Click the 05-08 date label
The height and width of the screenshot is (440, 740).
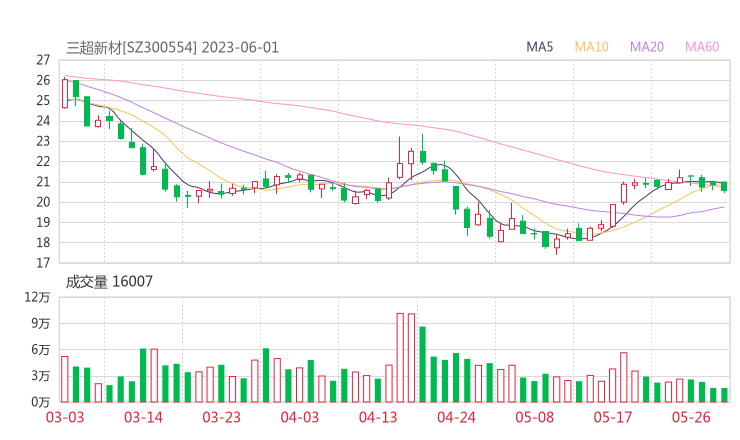(x=535, y=417)
